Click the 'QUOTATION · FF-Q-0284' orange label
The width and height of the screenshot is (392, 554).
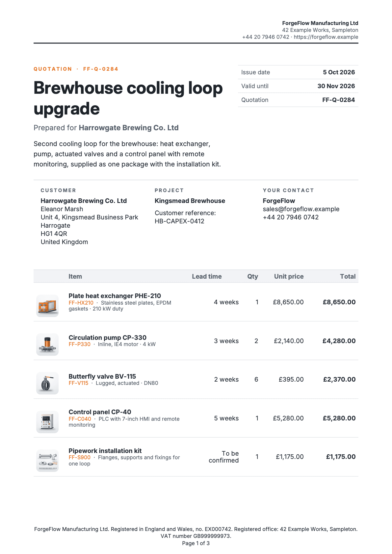pos(76,69)
